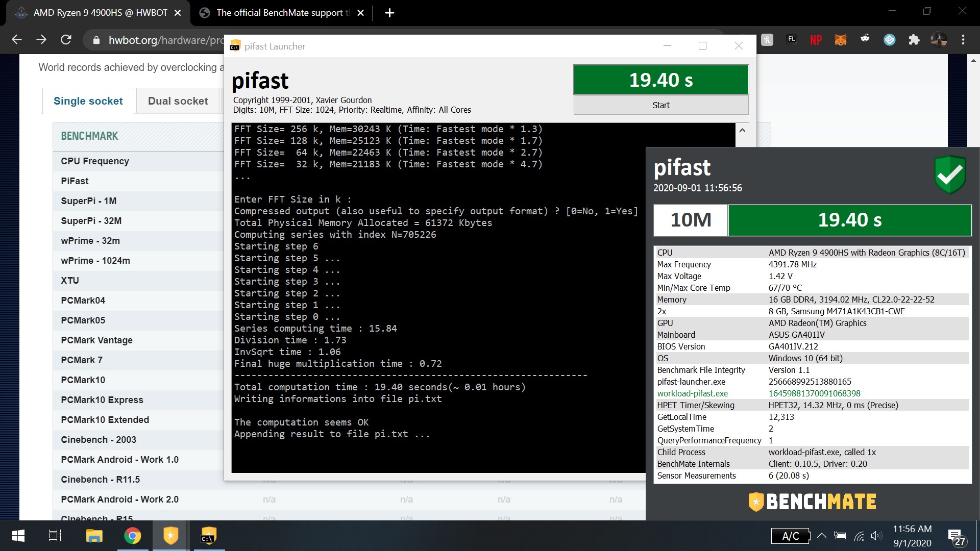Close the AMD Ryzen 9 4900HS tab

click(178, 13)
